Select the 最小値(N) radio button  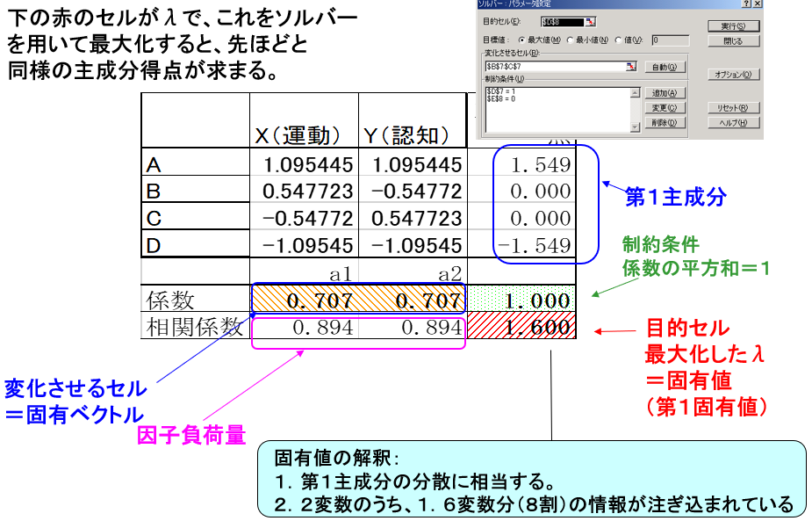[571, 40]
